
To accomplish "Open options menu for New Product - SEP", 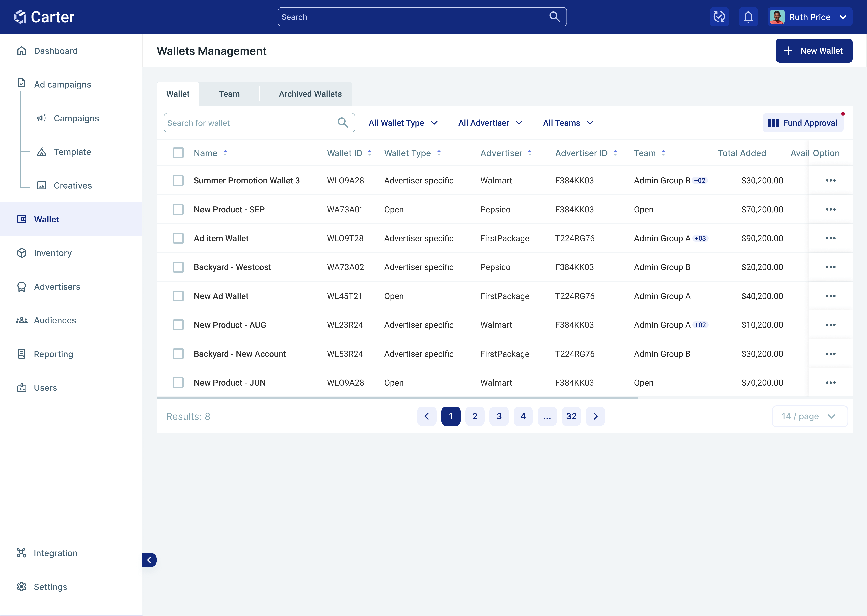I will point(830,209).
